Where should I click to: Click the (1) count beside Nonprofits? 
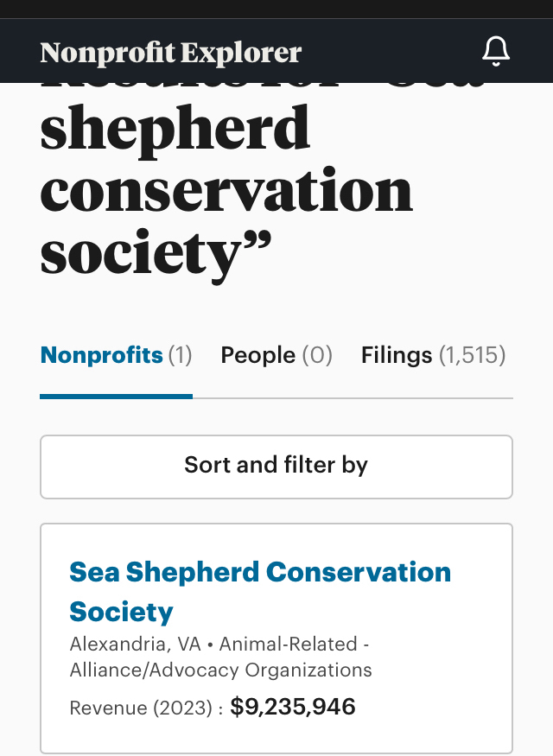tap(180, 355)
